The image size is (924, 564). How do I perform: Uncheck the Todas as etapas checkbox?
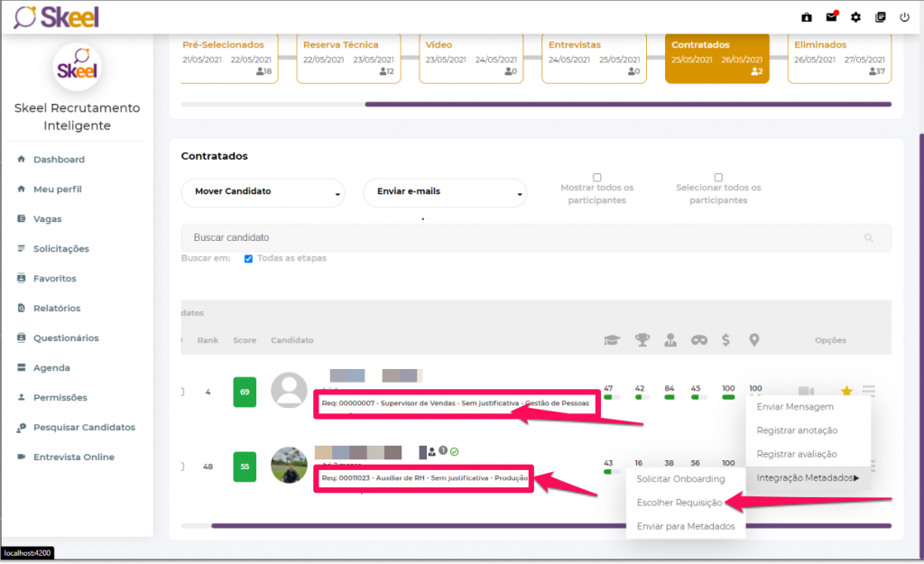[248, 259]
